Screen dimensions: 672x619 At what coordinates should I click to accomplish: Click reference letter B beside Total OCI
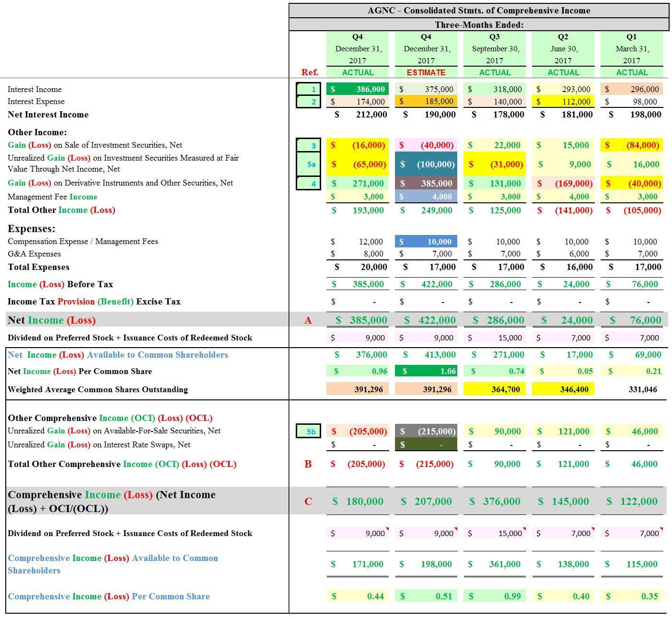[308, 464]
